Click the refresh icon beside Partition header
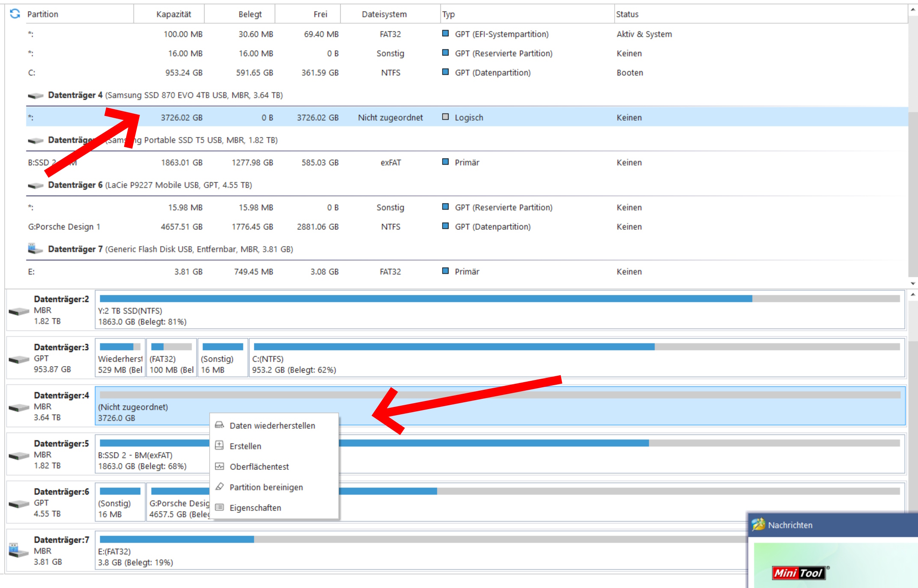This screenshot has height=588, width=918. 15,14
